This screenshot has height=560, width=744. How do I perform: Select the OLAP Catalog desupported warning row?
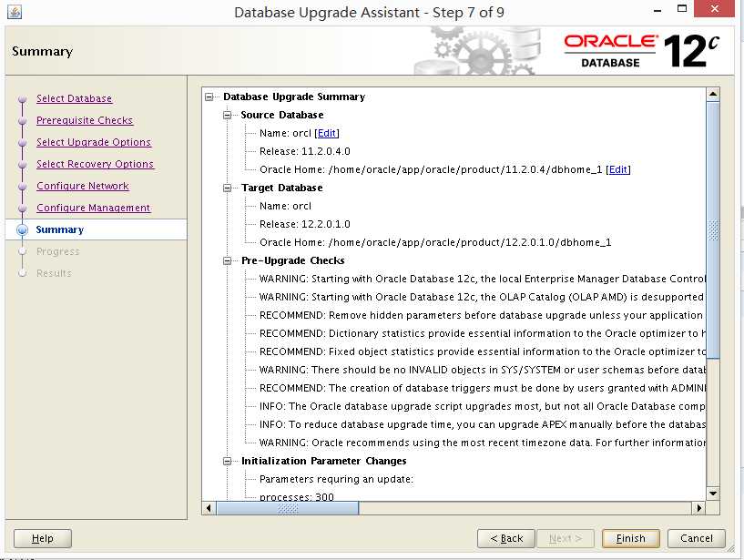[482, 297]
